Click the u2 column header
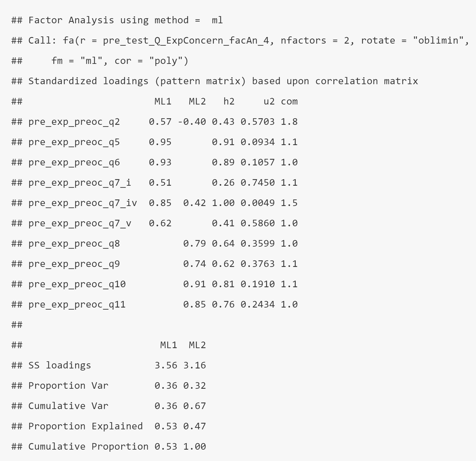Viewport: 476px width, 461px height. (269, 102)
